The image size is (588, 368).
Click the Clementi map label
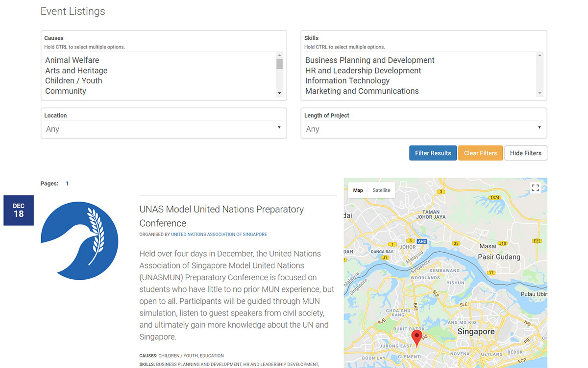410,357
